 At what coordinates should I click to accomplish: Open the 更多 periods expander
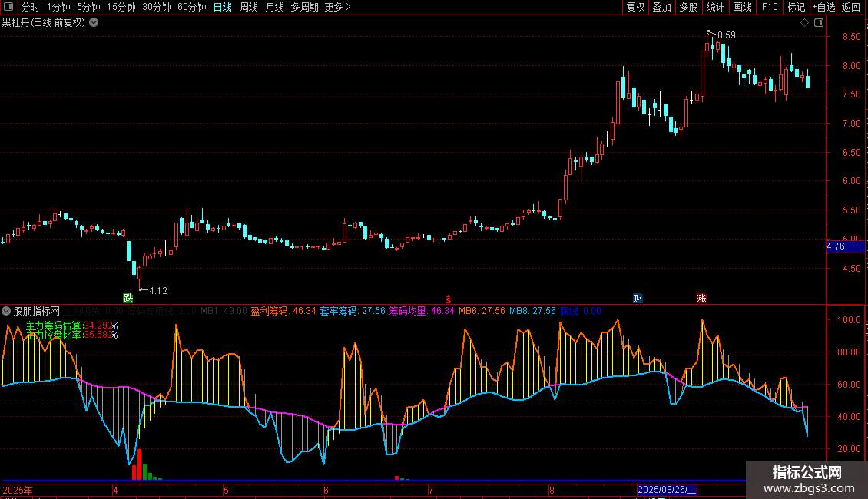337,7
